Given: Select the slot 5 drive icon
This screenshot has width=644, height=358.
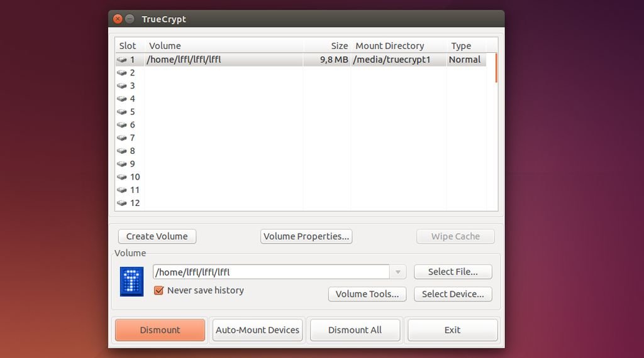Looking at the screenshot, I should (122, 112).
